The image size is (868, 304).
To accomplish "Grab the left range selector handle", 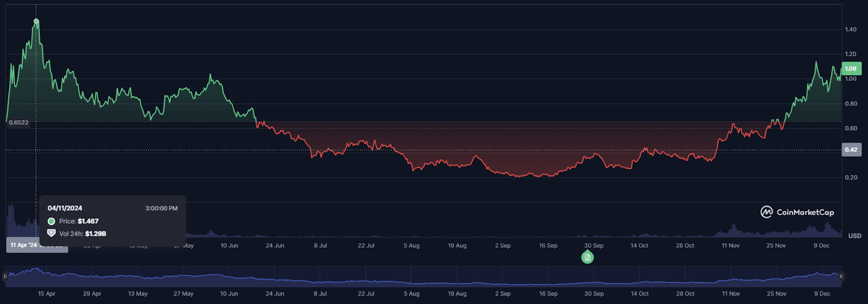I will click(x=5, y=276).
